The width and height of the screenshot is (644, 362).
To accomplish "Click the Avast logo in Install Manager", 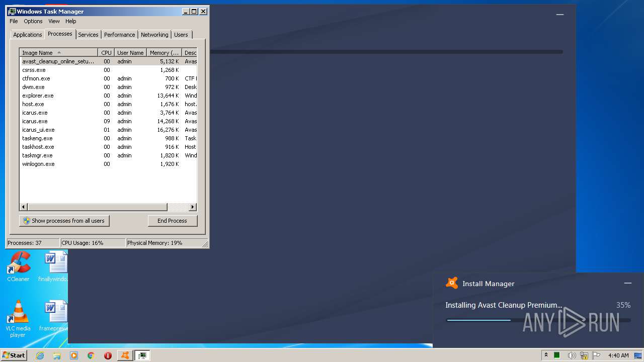I will pyautogui.click(x=452, y=283).
